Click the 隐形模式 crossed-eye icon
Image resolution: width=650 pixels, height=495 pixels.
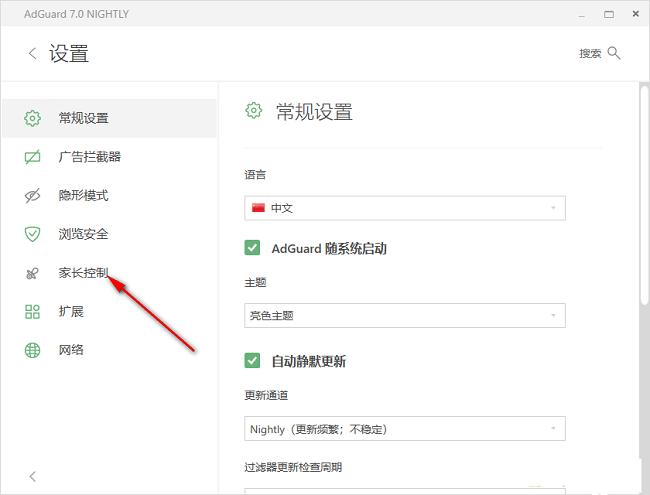(32, 196)
